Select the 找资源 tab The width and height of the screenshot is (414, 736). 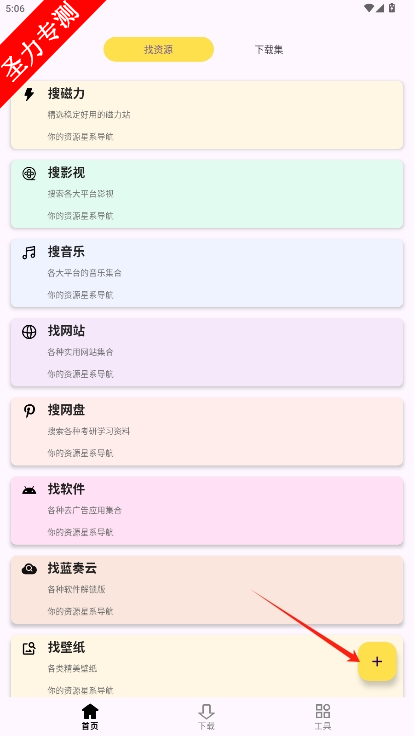(x=159, y=49)
